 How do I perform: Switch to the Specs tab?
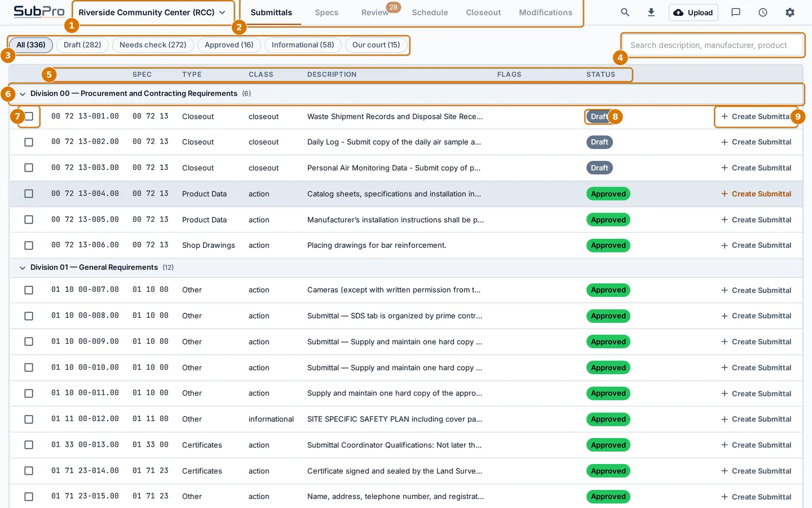click(326, 12)
